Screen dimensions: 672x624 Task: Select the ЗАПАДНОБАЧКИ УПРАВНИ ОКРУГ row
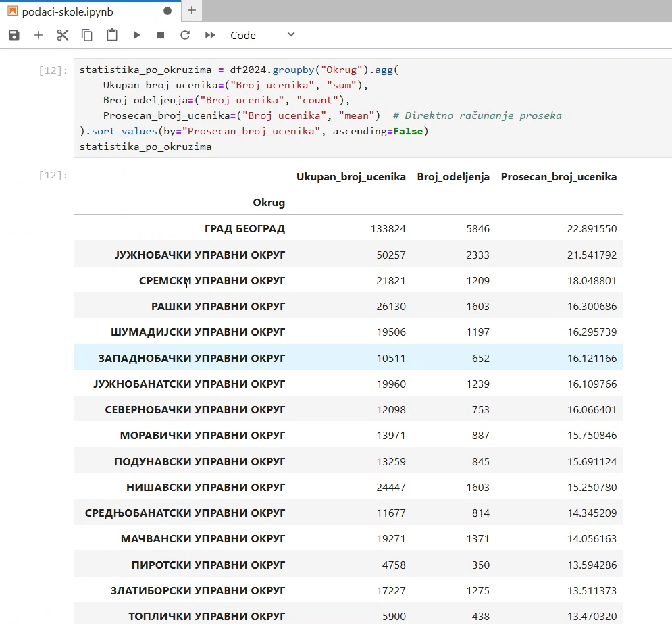[x=348, y=357]
